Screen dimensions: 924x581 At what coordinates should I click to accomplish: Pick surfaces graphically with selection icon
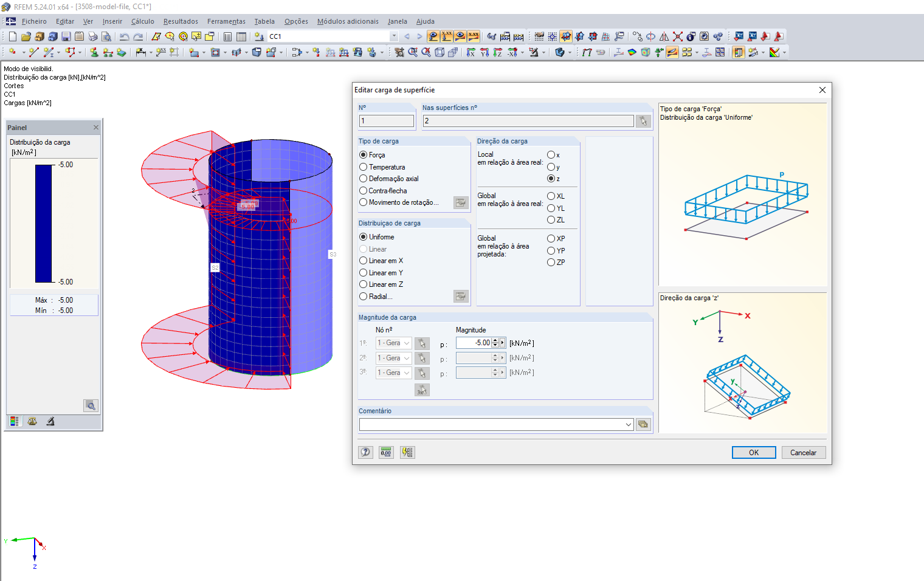643,121
